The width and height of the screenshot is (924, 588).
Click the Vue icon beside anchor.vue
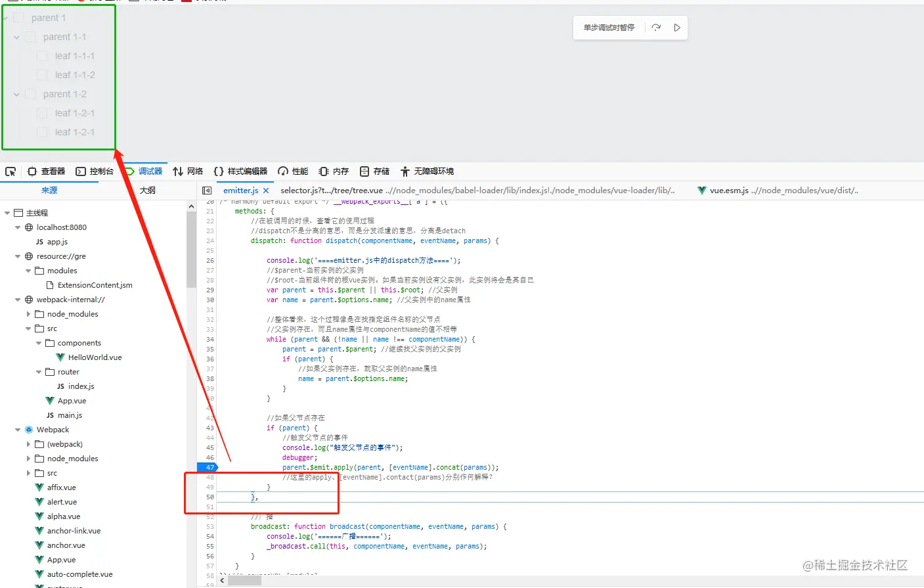click(x=39, y=545)
